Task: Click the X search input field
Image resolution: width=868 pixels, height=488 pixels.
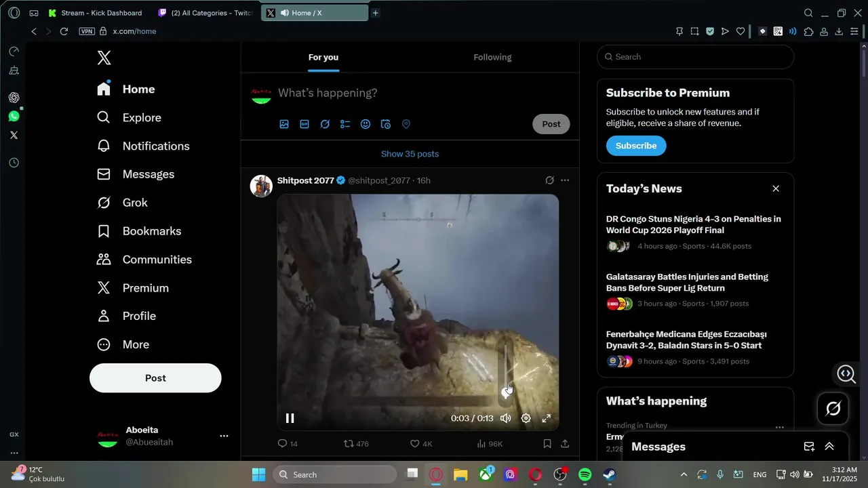Action: coord(695,57)
